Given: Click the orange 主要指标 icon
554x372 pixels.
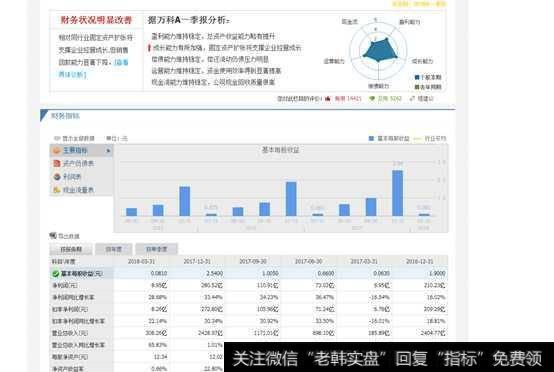Looking at the screenshot, I should pos(57,150).
